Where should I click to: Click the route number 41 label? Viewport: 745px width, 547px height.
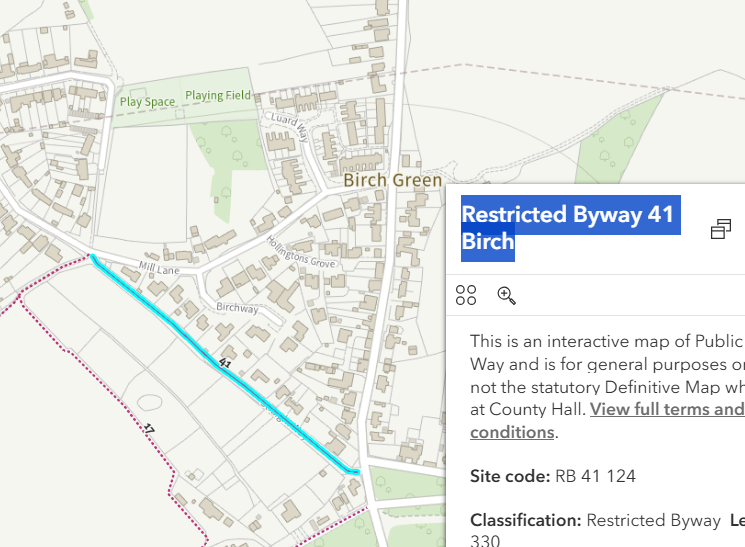(224, 365)
